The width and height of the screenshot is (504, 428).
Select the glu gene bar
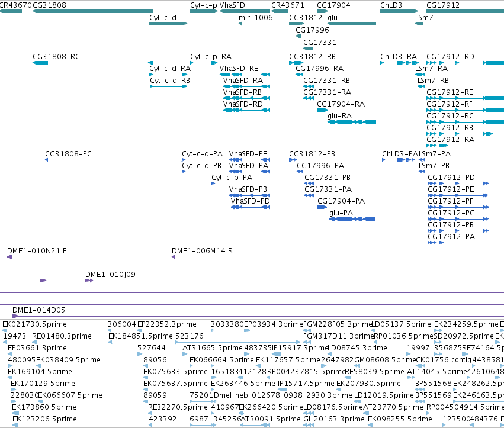352,24
